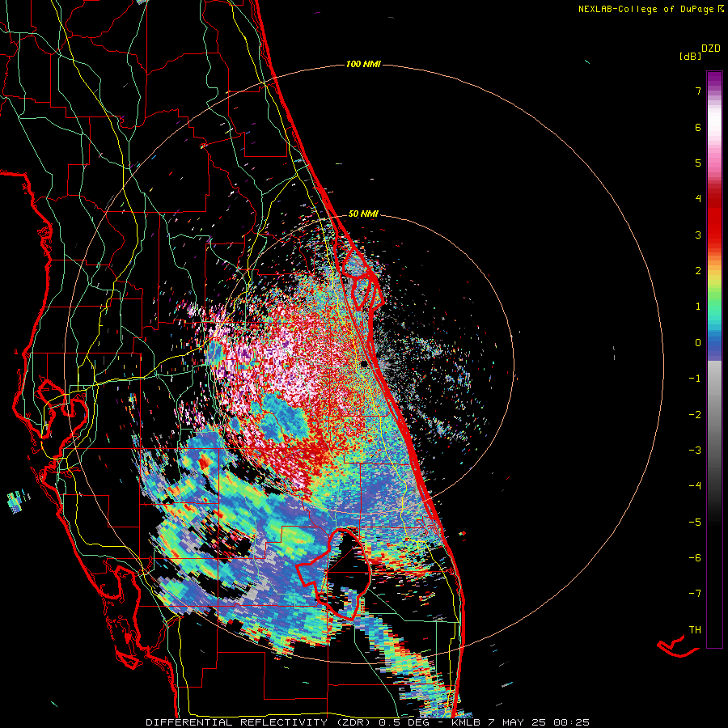The height and width of the screenshot is (728, 728).
Task: Click the KMLB station identifier in caption
Action: point(466,722)
